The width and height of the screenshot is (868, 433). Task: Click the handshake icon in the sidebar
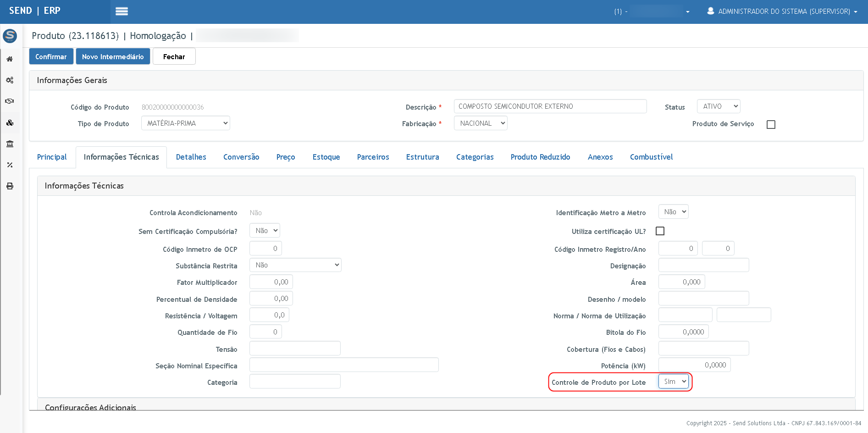pos(10,101)
